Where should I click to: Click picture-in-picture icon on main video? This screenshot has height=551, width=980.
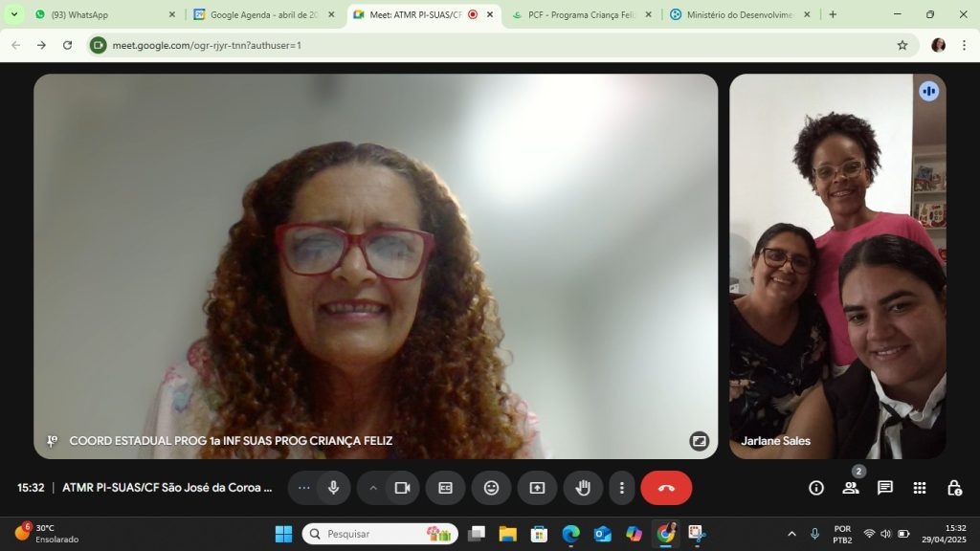(699, 441)
